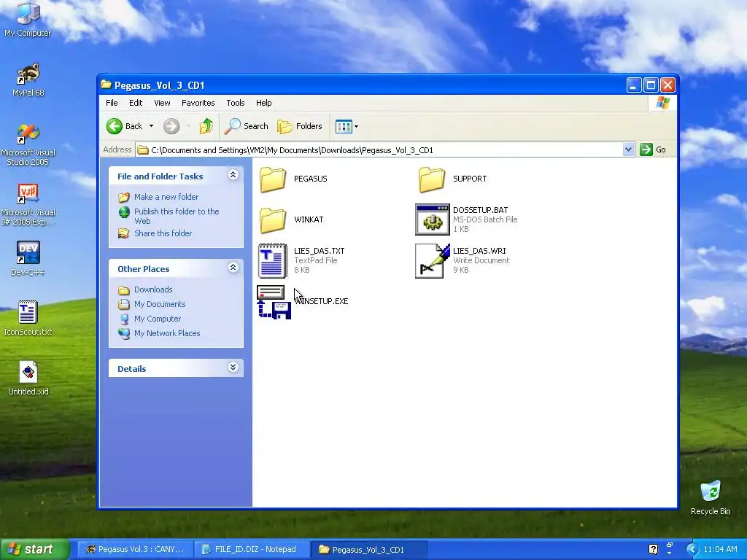
Task: Select LIES_DAS.TXT TextPad file icon
Action: [273, 260]
